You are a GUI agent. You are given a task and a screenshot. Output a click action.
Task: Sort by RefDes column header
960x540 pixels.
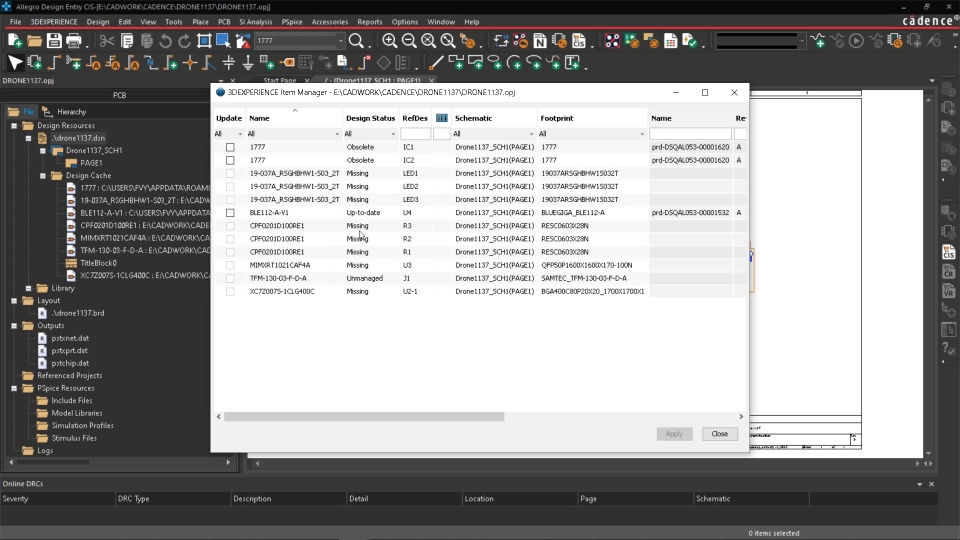[414, 118]
